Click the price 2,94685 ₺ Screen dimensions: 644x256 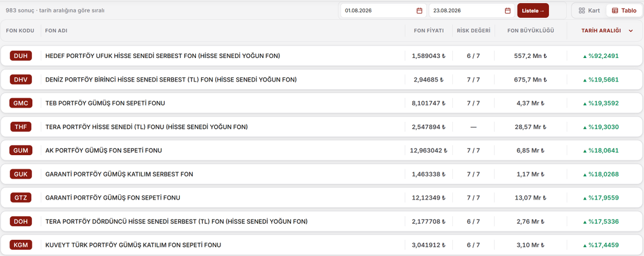tap(429, 79)
